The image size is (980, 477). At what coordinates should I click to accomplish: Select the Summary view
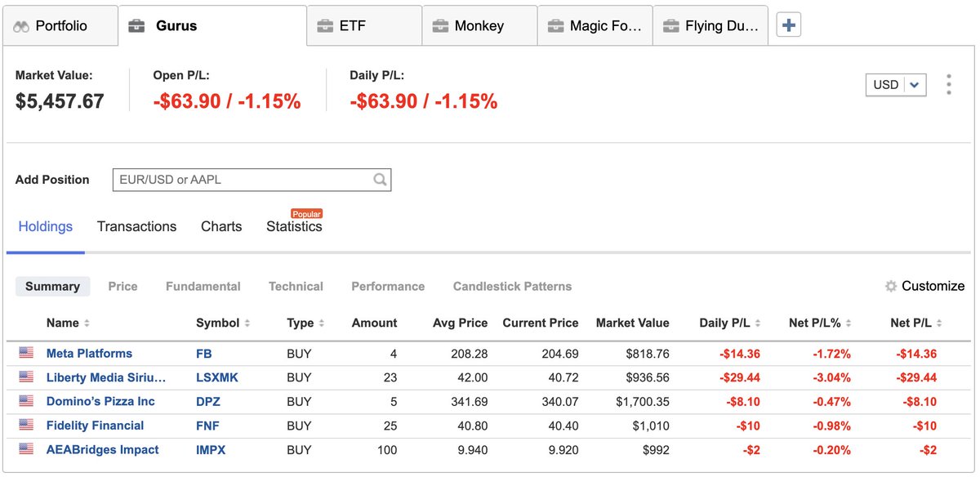[52, 287]
